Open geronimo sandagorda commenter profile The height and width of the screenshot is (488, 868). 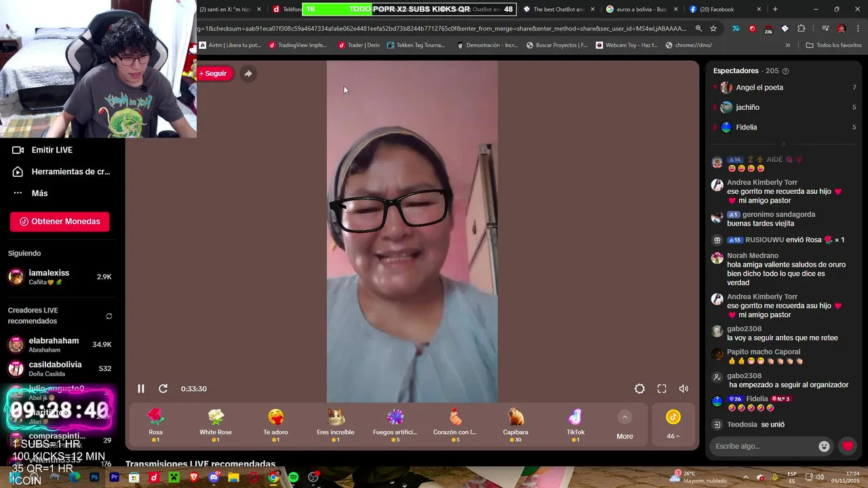coord(778,214)
